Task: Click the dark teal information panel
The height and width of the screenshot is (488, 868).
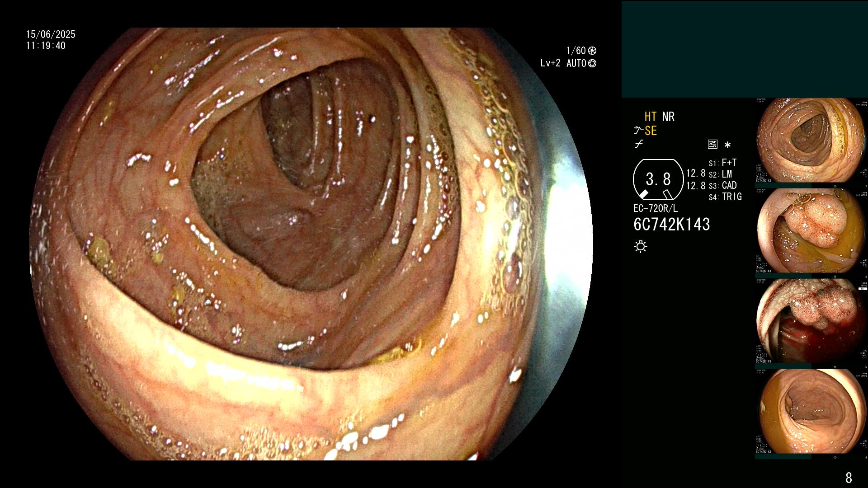Action: tap(745, 49)
